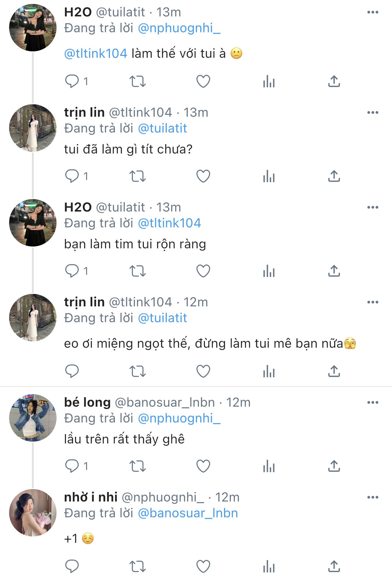
Task: Open the @banosuar_lnbn reply-to link
Action: click(x=188, y=513)
